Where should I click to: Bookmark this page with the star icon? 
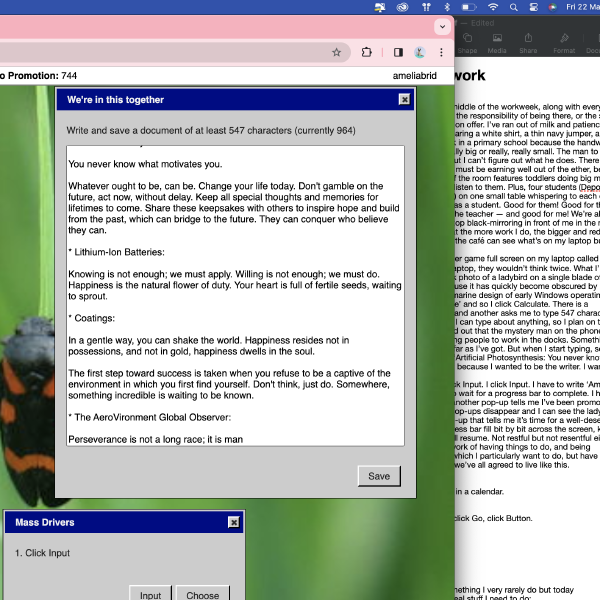[336, 52]
